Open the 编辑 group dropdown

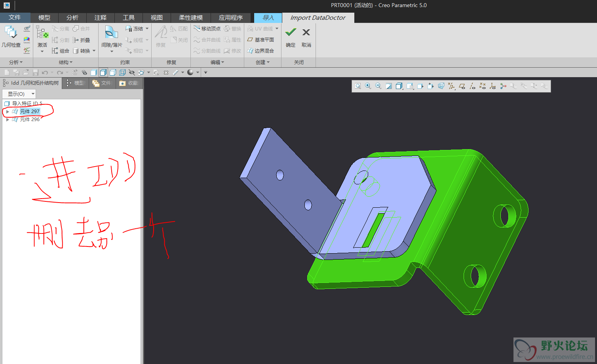(x=217, y=62)
